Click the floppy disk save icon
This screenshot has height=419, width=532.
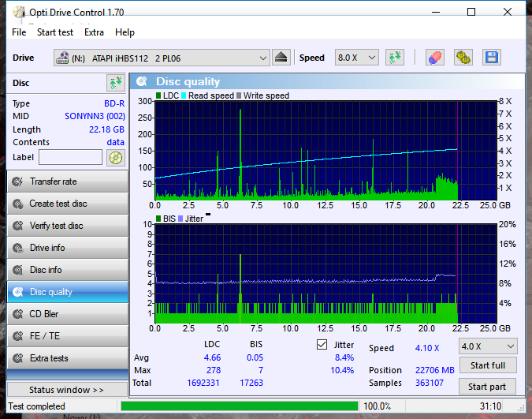(x=492, y=58)
